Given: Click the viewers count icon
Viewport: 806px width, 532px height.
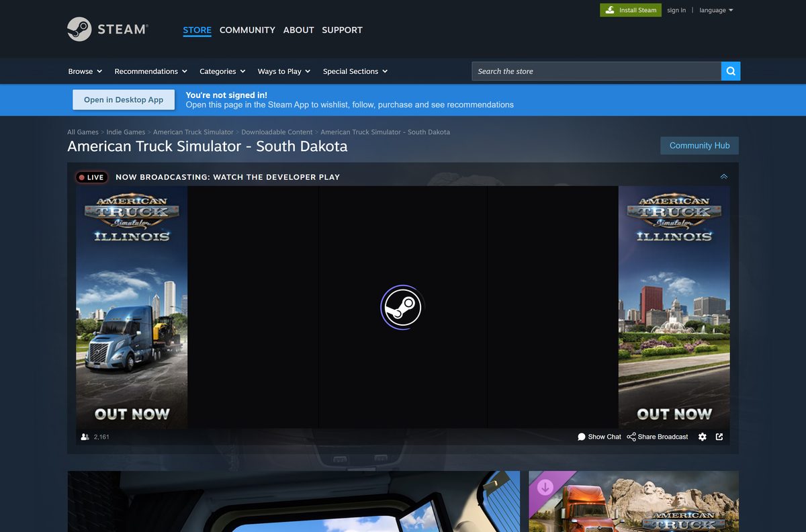Looking at the screenshot, I should pos(85,437).
